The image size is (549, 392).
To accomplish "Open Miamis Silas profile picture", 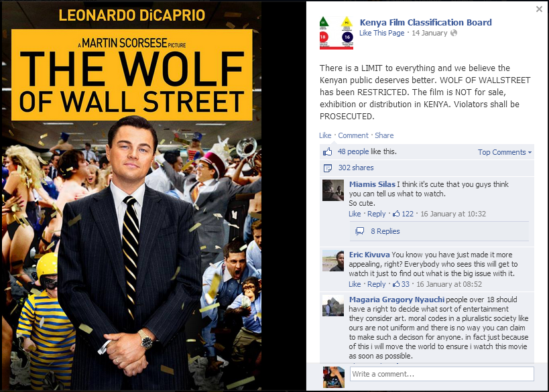I will 333,190.
